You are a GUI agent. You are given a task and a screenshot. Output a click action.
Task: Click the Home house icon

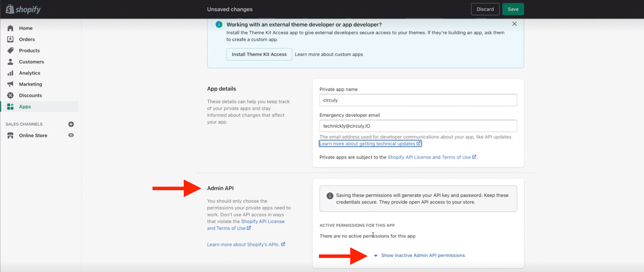tap(10, 28)
